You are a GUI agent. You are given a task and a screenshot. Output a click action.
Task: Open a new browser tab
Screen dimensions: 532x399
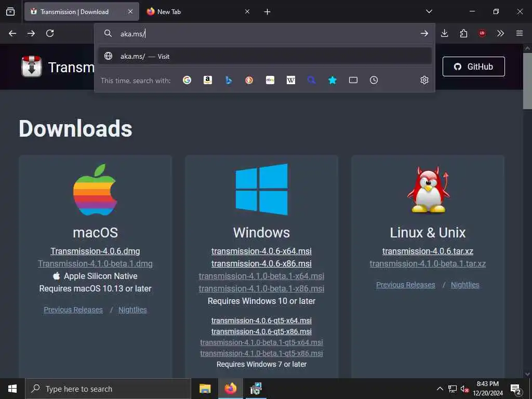coord(268,12)
